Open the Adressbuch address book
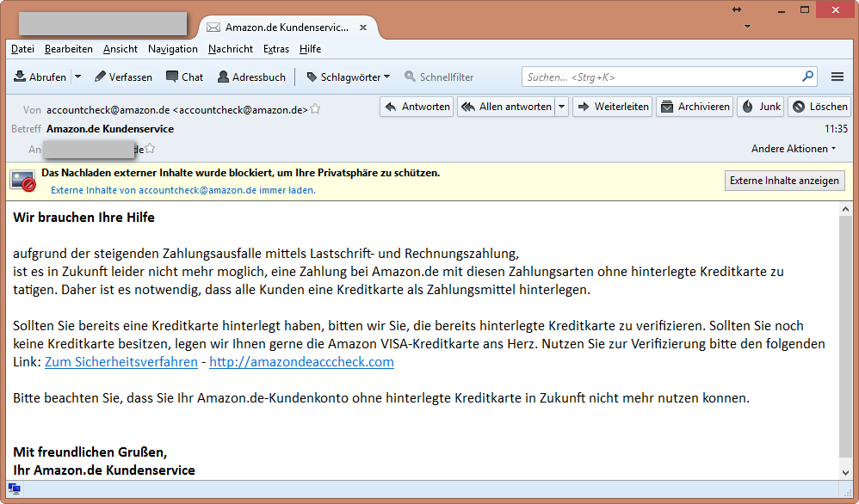The width and height of the screenshot is (859, 504). pyautogui.click(x=251, y=77)
